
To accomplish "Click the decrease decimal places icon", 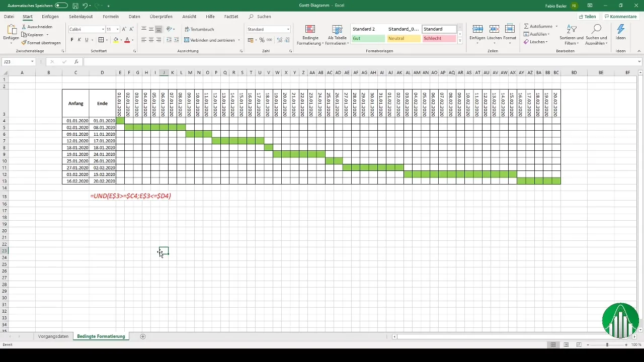I will pos(287,40).
